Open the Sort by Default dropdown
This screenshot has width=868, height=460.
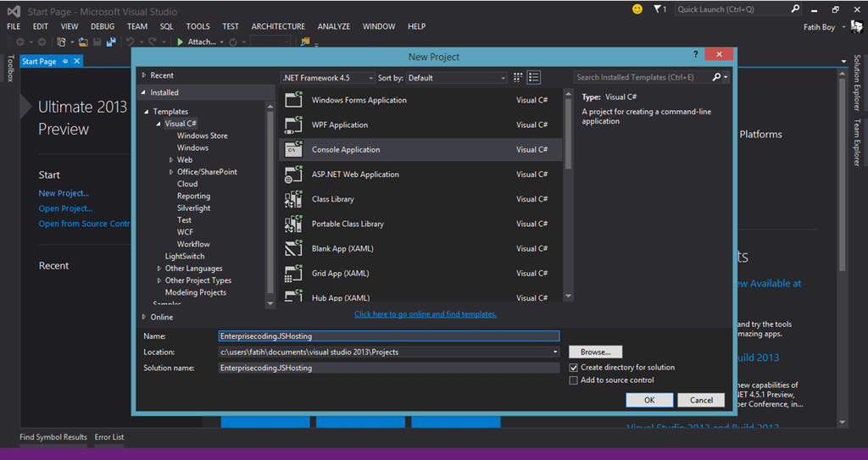457,78
